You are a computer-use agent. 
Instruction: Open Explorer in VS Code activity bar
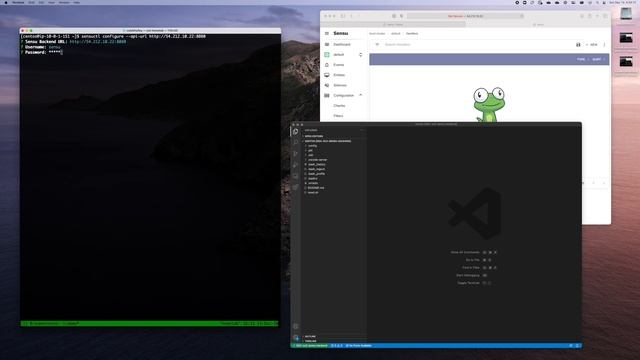coord(296,132)
